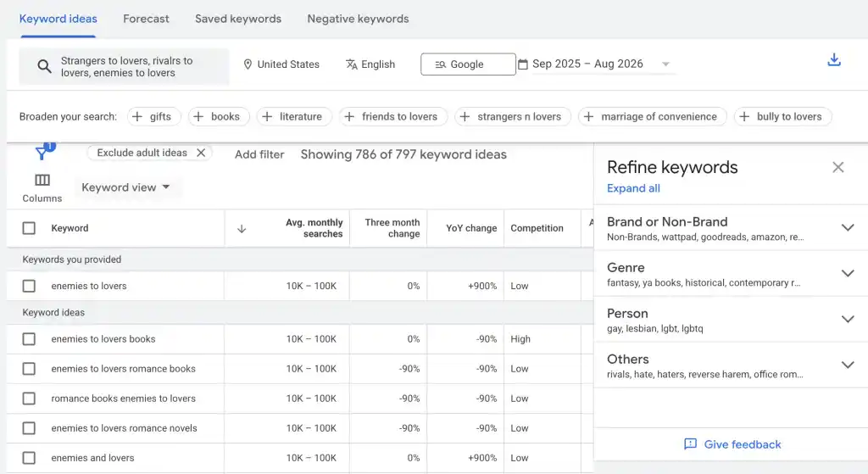Open the Saved keywords tab

(238, 19)
